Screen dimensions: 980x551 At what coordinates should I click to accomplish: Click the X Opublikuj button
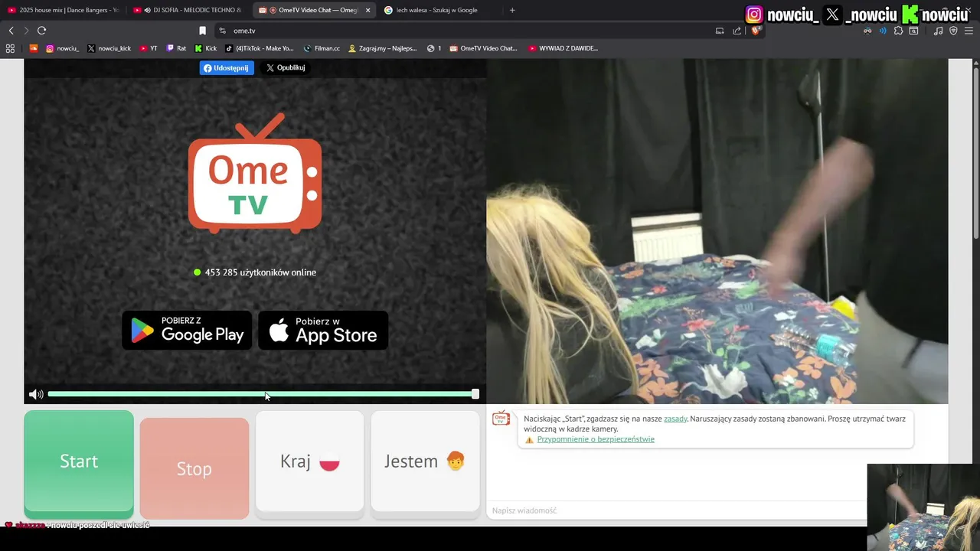point(286,67)
